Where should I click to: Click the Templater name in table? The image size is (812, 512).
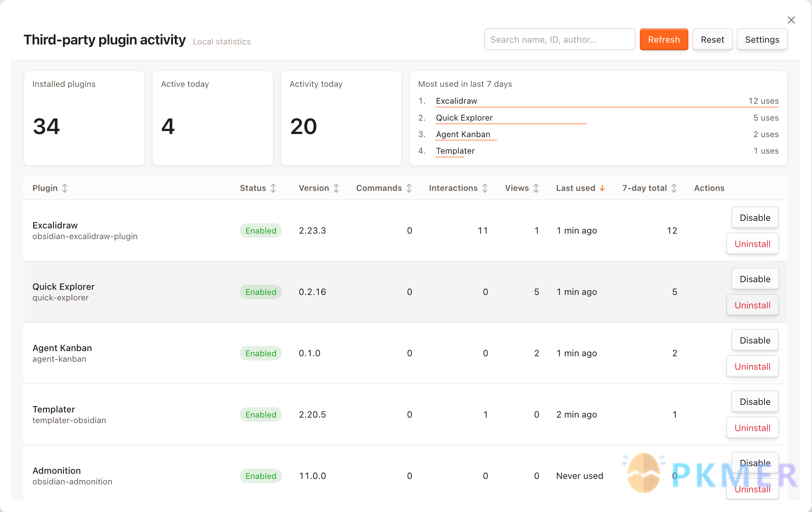pos(54,409)
